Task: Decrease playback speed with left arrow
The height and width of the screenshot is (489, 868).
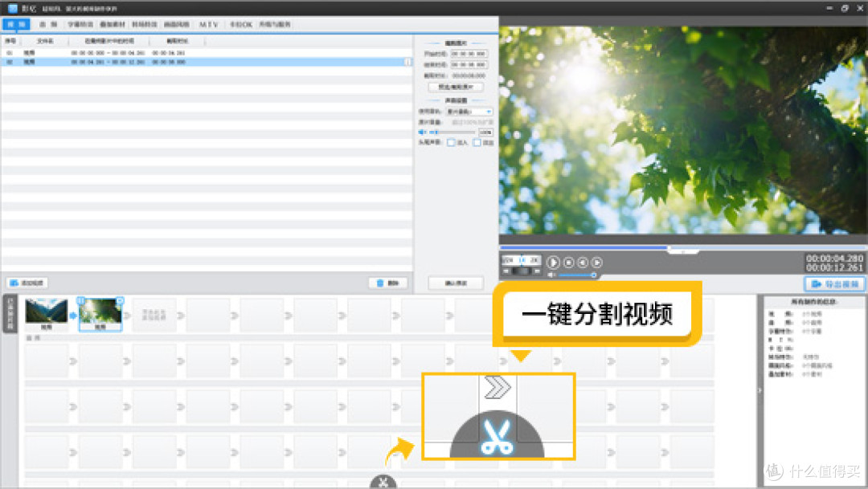Action: point(506,271)
